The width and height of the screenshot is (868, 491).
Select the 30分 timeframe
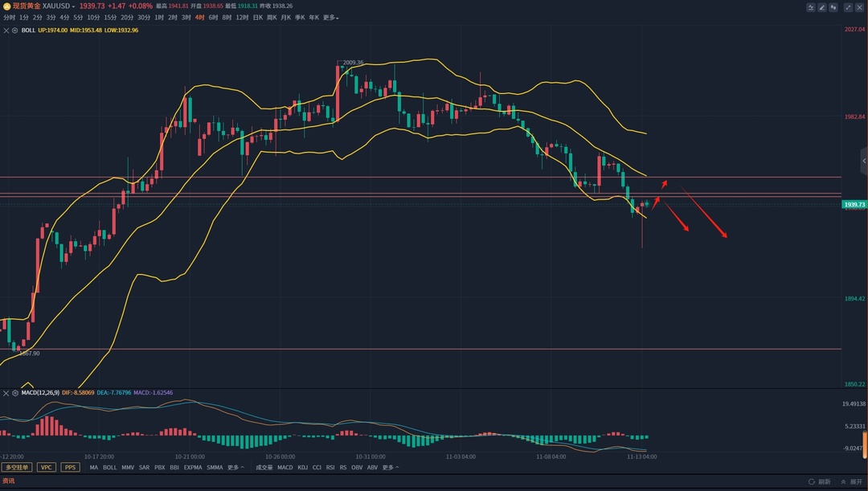(x=144, y=18)
